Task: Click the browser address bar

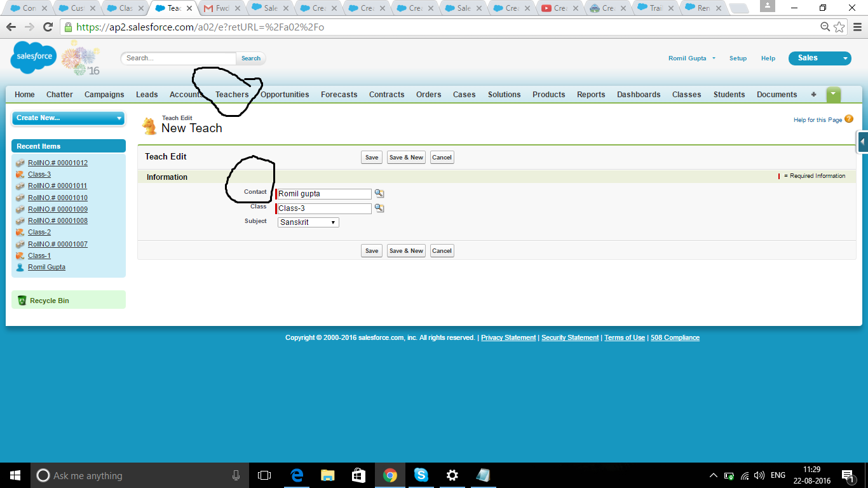Action: [x=438, y=27]
